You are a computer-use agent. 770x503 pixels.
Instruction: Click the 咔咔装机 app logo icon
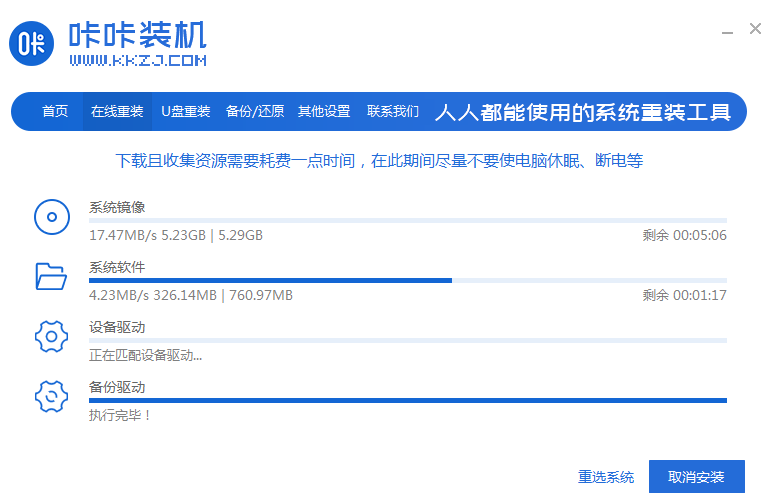click(34, 44)
